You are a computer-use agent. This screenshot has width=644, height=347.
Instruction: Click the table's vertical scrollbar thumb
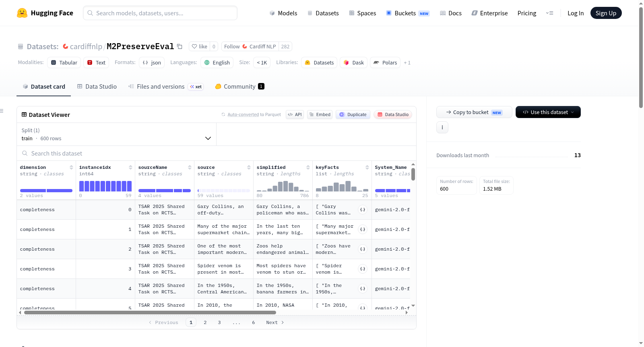point(413,174)
